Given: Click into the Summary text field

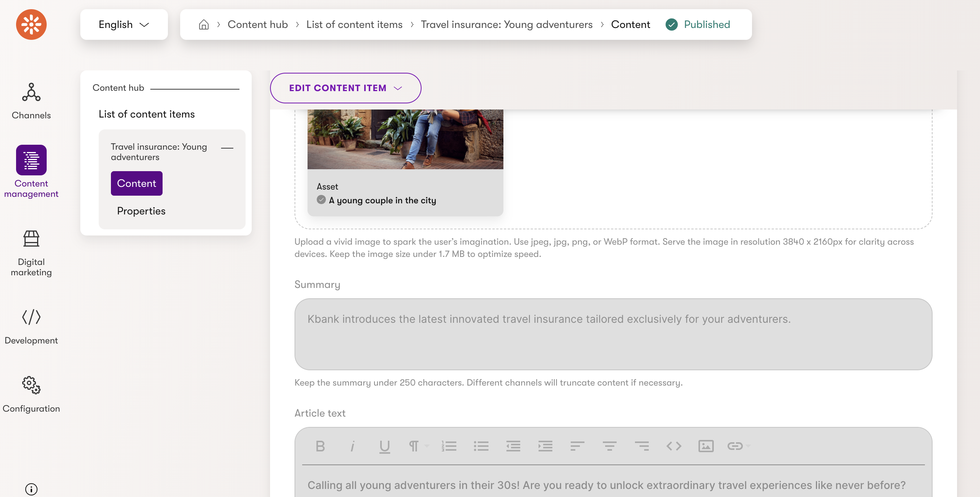Looking at the screenshot, I should 613,334.
